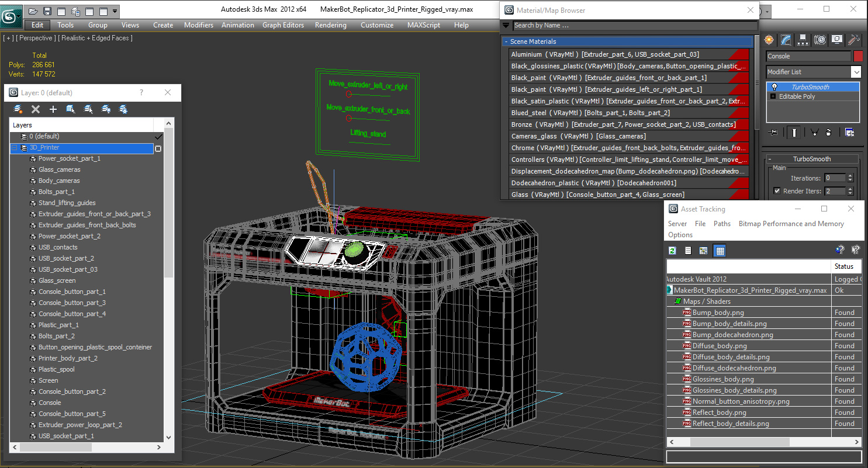868x468 pixels.
Task: Click Refresh icon in Asset Tracking toolbar
Action: click(673, 251)
